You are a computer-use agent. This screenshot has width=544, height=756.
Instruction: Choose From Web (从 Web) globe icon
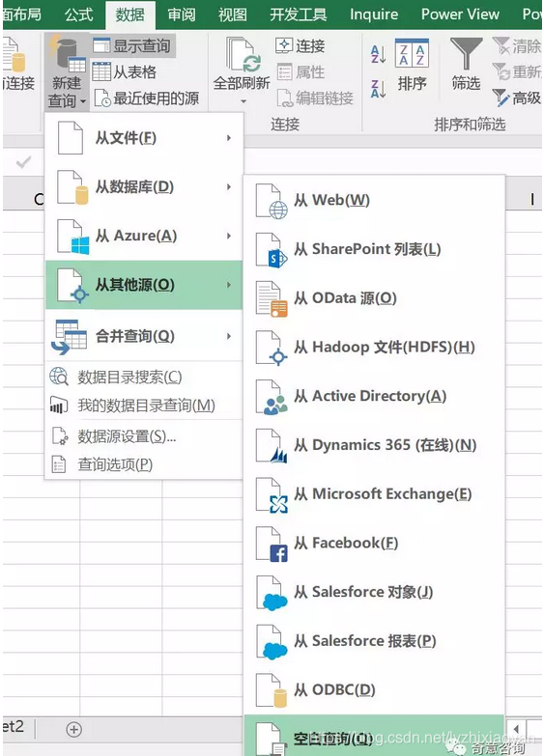click(271, 201)
